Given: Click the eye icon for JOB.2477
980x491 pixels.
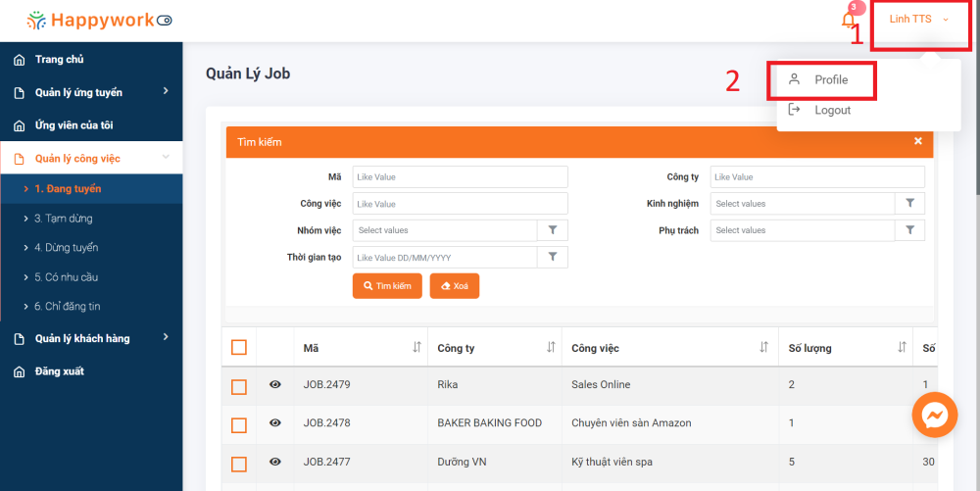Looking at the screenshot, I should [275, 462].
